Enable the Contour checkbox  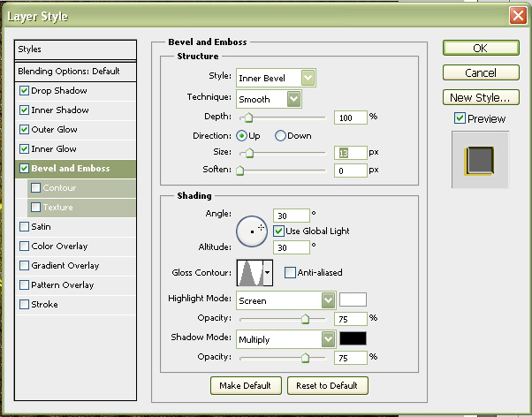(35, 187)
